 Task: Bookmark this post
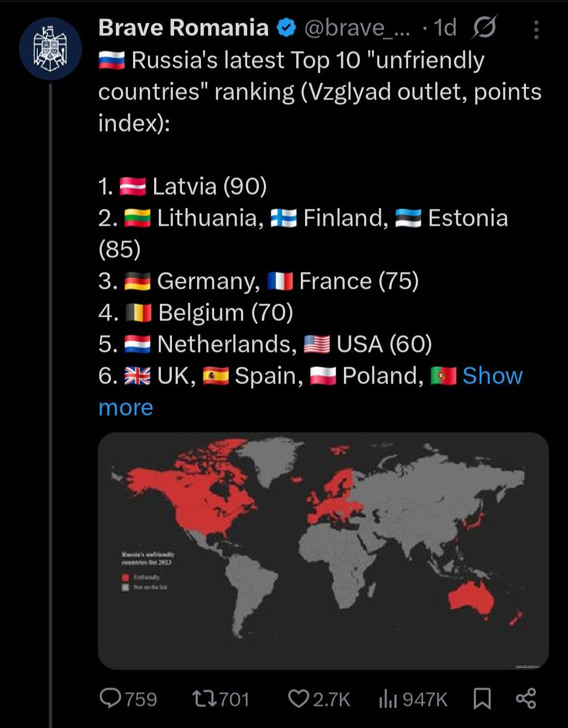482,699
